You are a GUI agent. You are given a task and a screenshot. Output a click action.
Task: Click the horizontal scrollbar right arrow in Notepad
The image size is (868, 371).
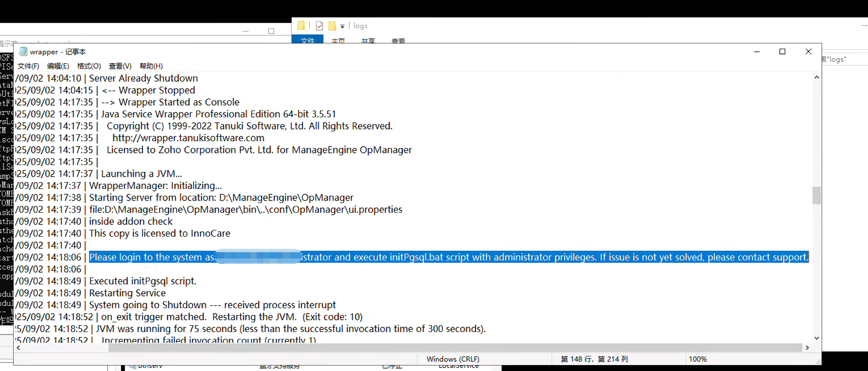tap(807, 348)
